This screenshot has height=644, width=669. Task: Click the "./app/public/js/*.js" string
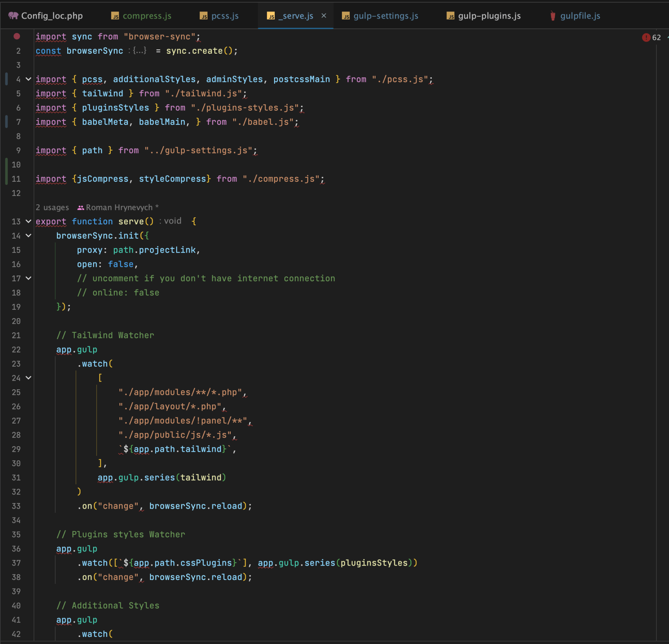(175, 435)
